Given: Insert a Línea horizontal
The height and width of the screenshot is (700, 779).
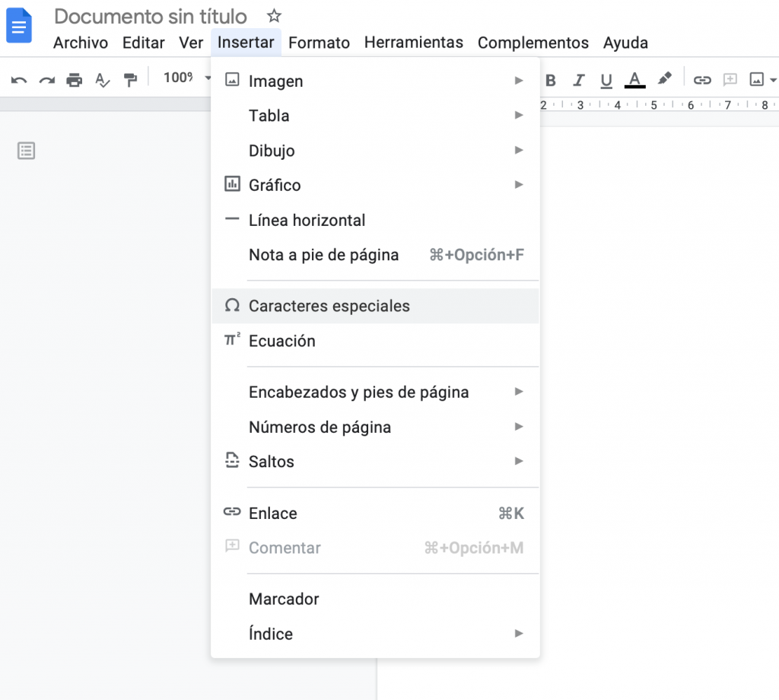Looking at the screenshot, I should click(307, 220).
